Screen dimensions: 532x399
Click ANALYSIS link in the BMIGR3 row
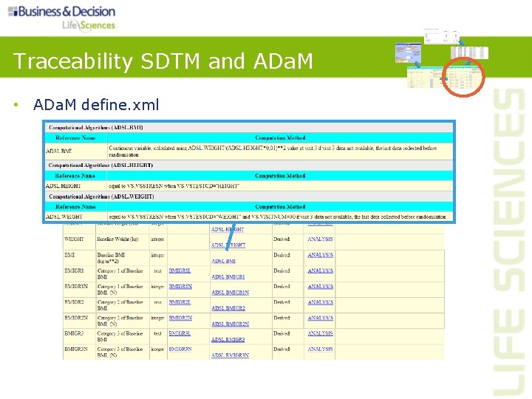(x=320, y=333)
